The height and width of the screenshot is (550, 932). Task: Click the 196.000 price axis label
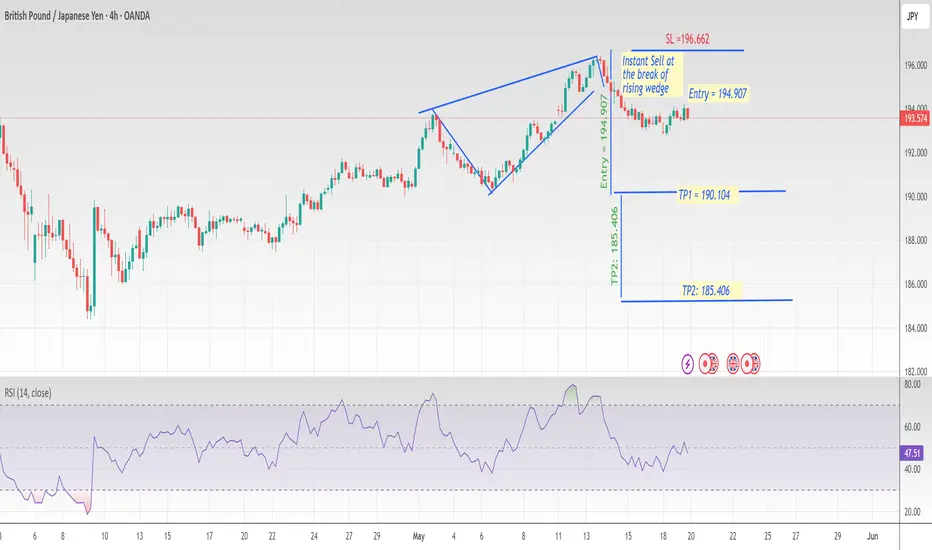coord(915,65)
